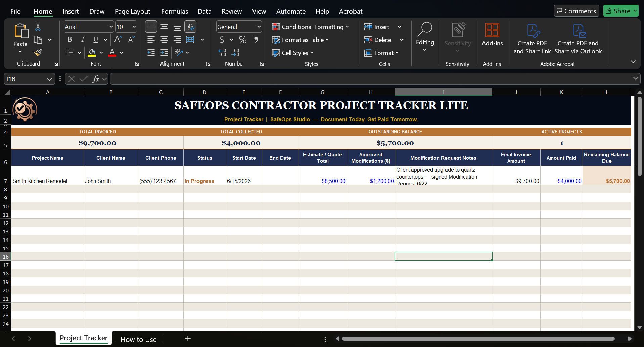
Task: Expand Conditional Formatting menu
Action: point(310,27)
